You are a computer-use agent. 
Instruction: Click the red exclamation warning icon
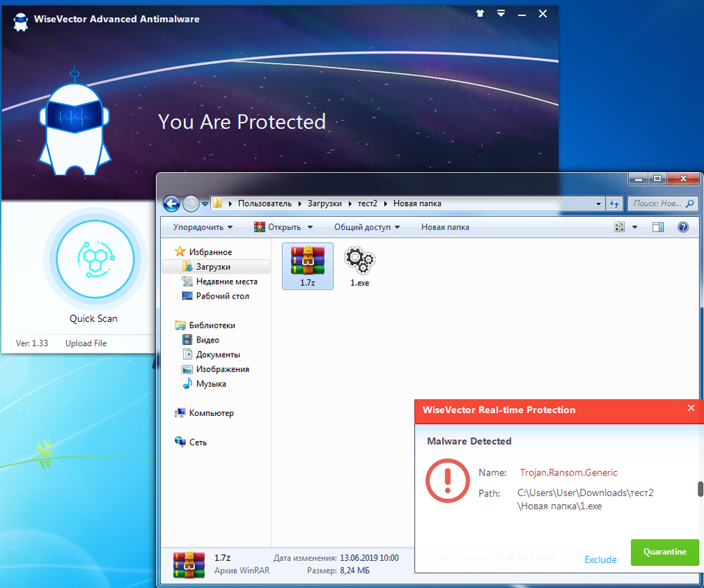tap(448, 481)
